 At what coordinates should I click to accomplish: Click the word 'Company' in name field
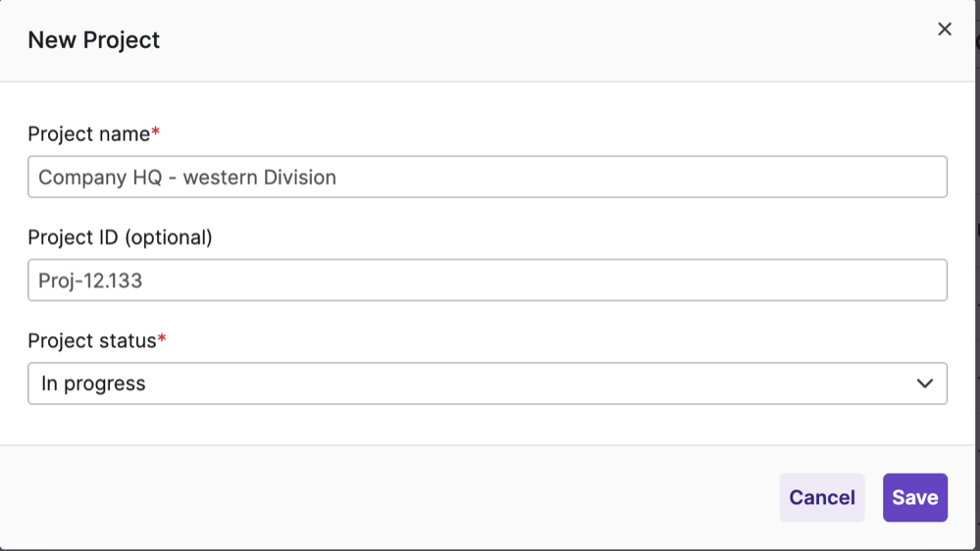(82, 177)
